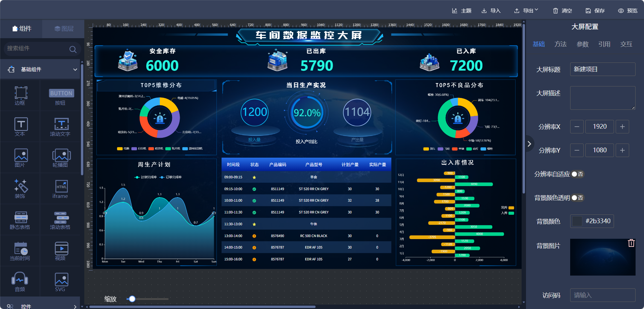Click the 大屏标题 input field

[603, 69]
